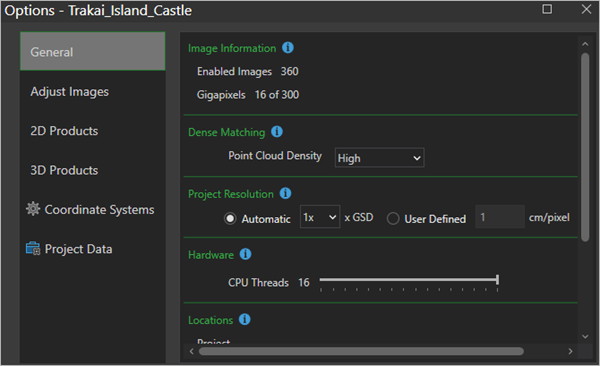Click the Hardware heading
The width and height of the screenshot is (600, 366).
(211, 255)
